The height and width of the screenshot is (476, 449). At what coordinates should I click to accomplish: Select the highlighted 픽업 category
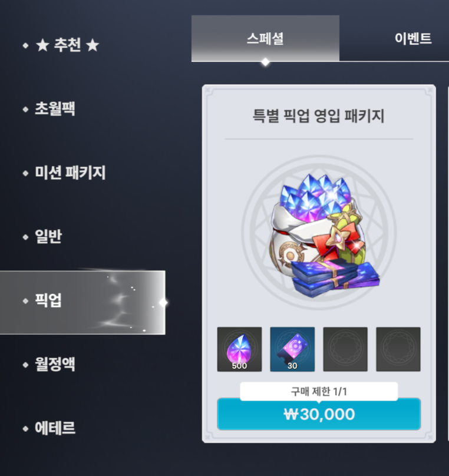click(82, 302)
